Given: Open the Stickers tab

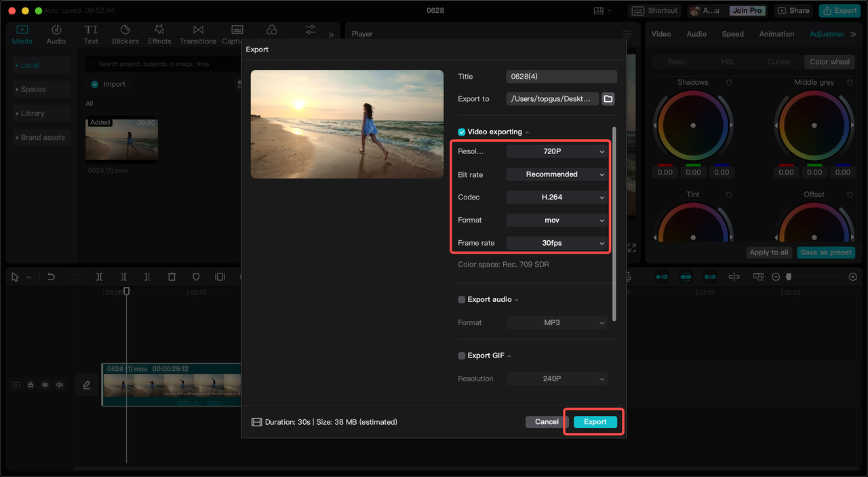Looking at the screenshot, I should coord(125,35).
